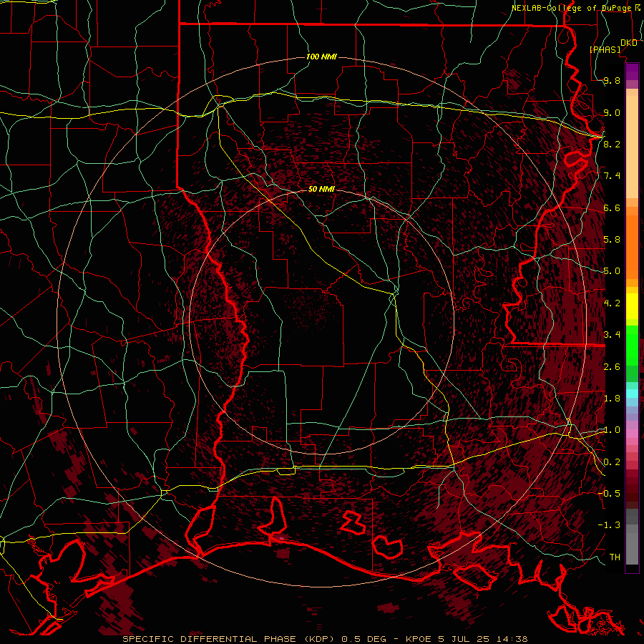Screen dimensions: 644x644
Task: Click the yellow color bar segment
Action: 632,306
